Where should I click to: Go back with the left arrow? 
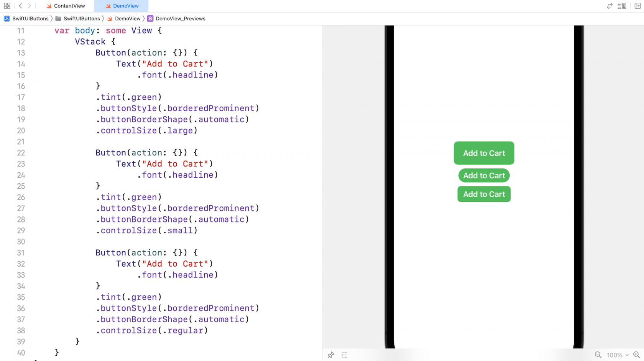20,6
